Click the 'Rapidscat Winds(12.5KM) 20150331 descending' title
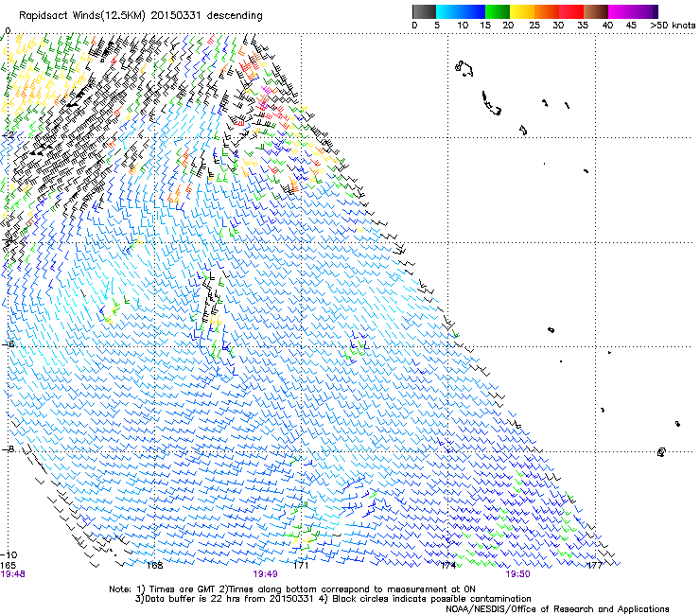700x615 pixels. (141, 15)
